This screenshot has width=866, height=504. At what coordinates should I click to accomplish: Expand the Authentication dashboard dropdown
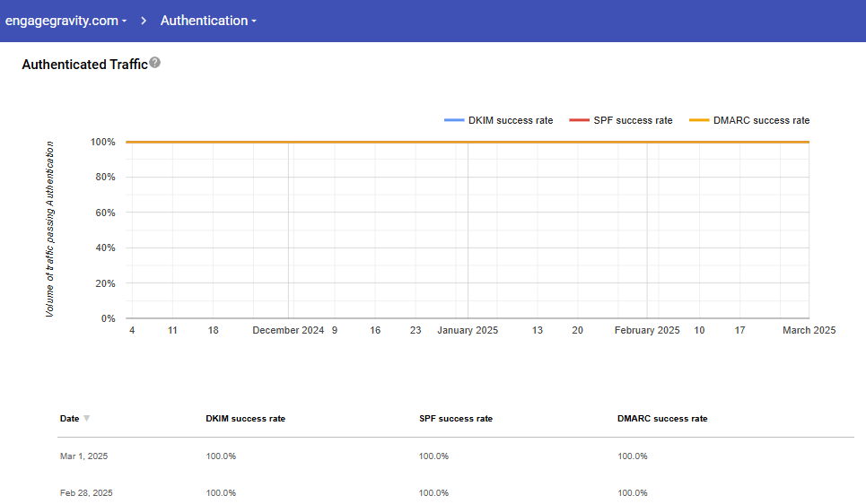pos(208,21)
